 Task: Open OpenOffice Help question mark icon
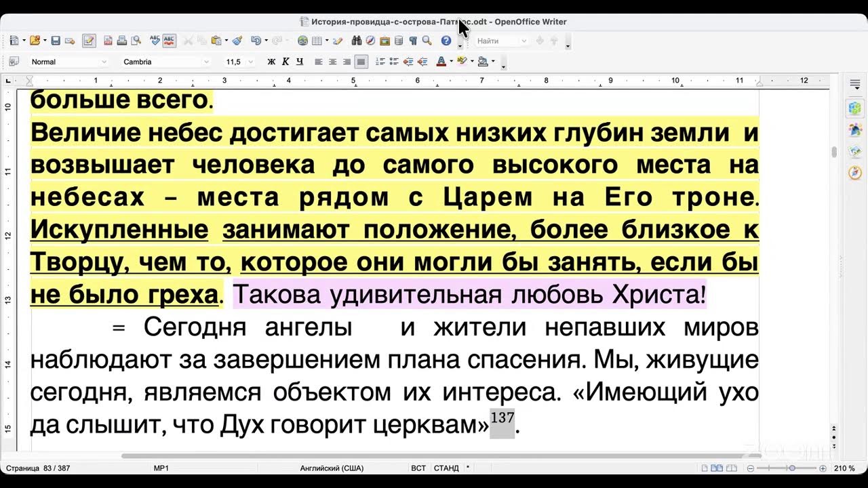tap(446, 41)
